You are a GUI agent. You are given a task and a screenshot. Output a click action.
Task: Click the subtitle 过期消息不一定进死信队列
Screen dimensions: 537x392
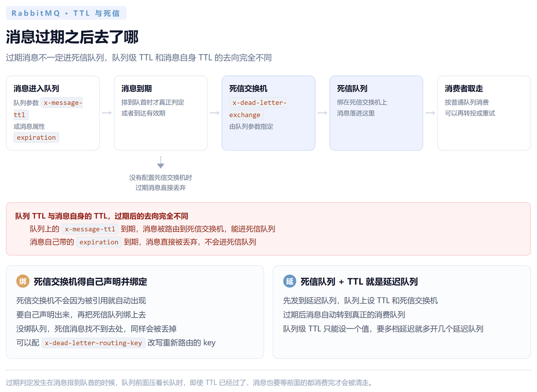[139, 58]
